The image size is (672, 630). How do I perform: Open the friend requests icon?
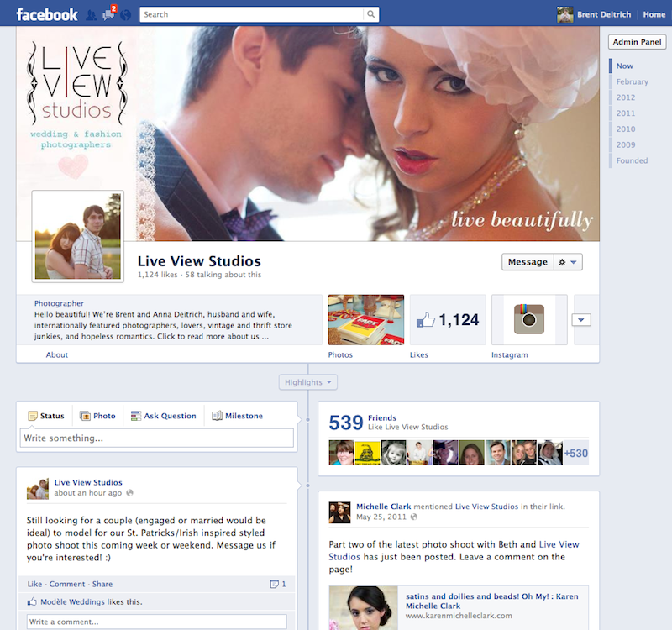(x=91, y=15)
